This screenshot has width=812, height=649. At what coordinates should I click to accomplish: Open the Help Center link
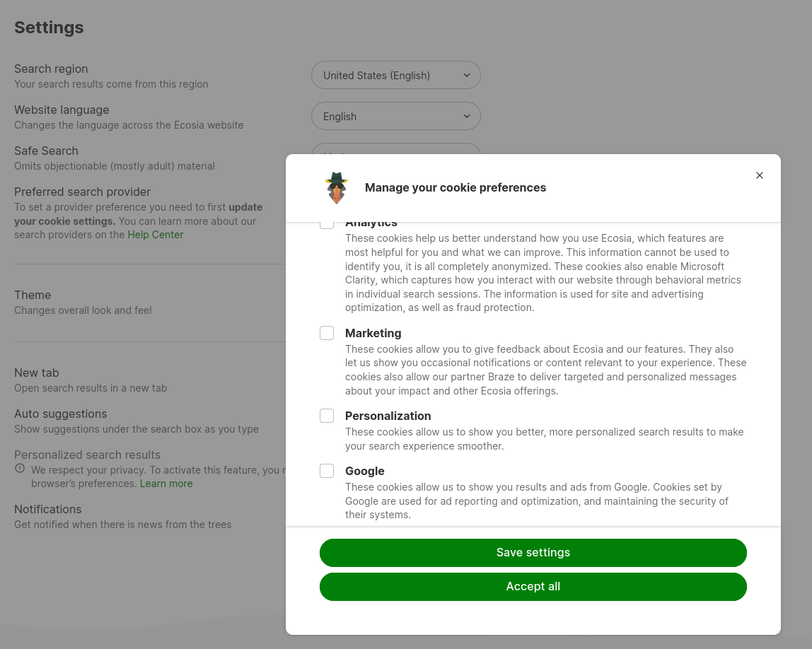click(x=156, y=235)
